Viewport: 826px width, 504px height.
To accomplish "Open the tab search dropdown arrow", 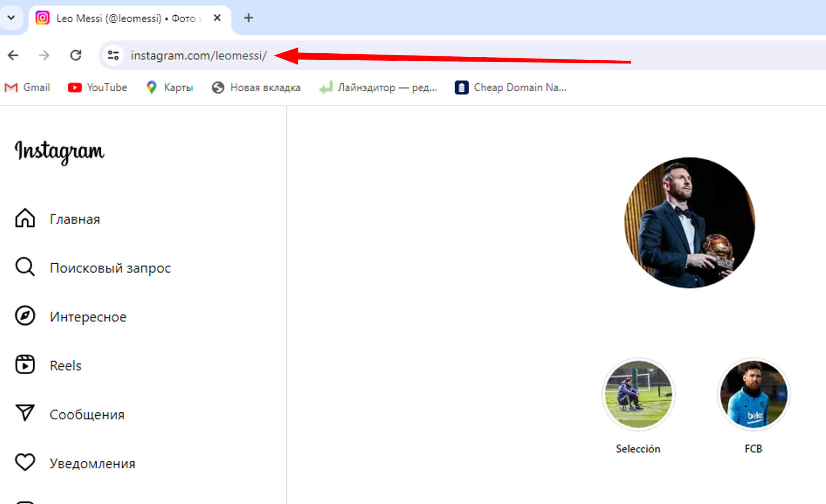I will tap(11, 18).
